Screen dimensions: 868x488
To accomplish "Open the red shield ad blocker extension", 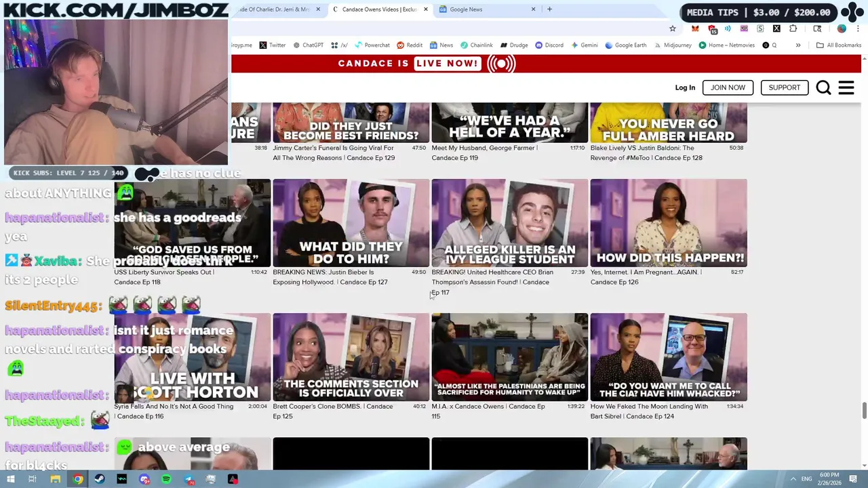I will coord(712,29).
